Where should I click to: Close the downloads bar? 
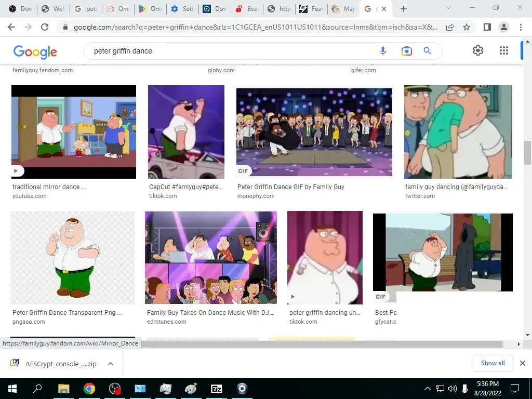pyautogui.click(x=523, y=363)
